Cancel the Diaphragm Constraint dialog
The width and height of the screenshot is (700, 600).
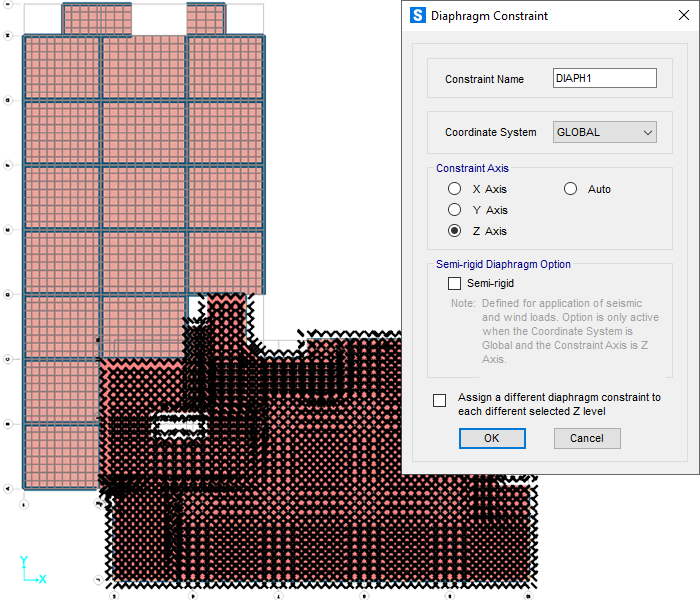586,438
